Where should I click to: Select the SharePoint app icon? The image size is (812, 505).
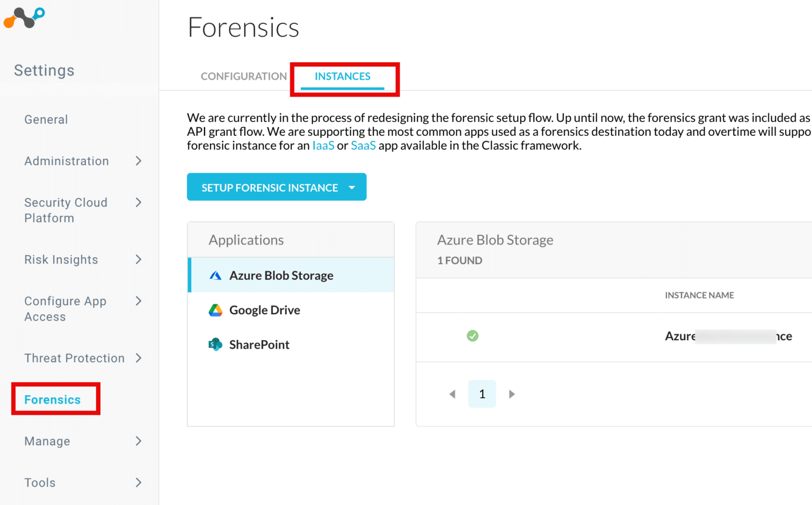(x=215, y=344)
